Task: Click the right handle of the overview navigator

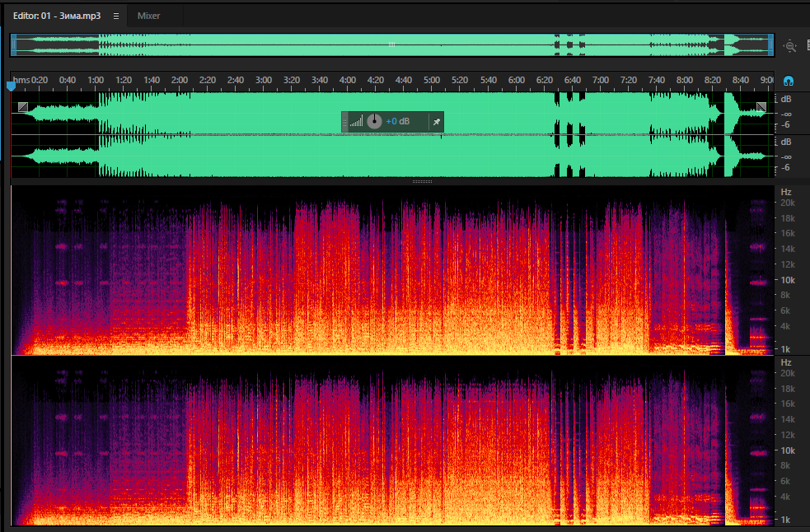Action: coord(770,45)
